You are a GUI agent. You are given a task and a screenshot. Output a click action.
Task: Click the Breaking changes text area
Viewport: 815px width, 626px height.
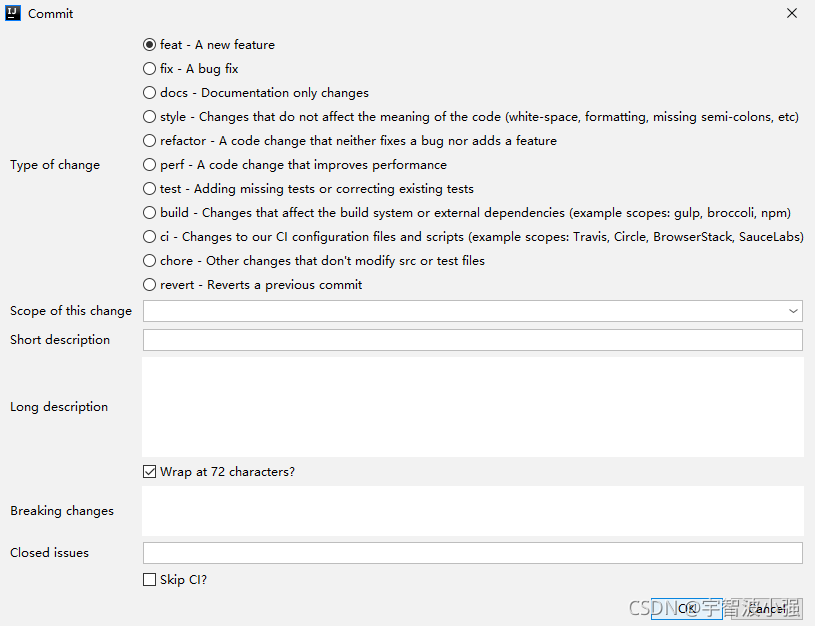[472, 511]
